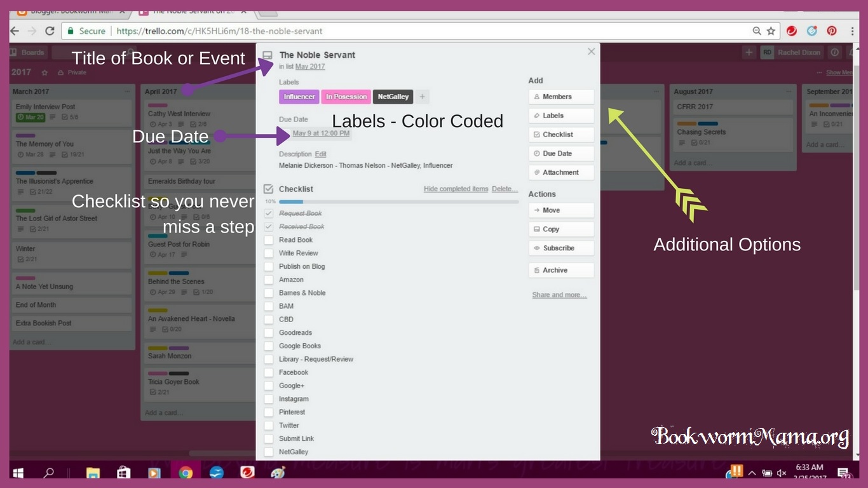Click the muted volume icon in system tray
The image size is (868, 488).
(782, 473)
